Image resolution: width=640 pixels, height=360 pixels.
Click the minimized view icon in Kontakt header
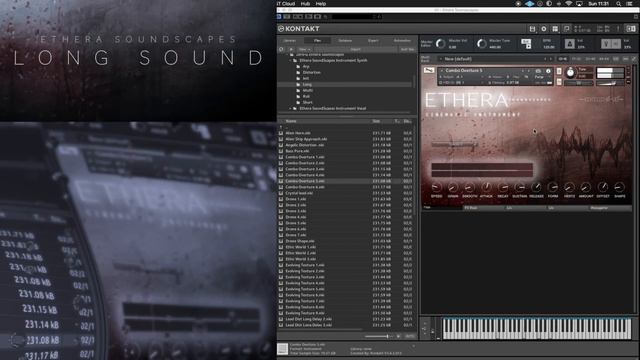(567, 29)
